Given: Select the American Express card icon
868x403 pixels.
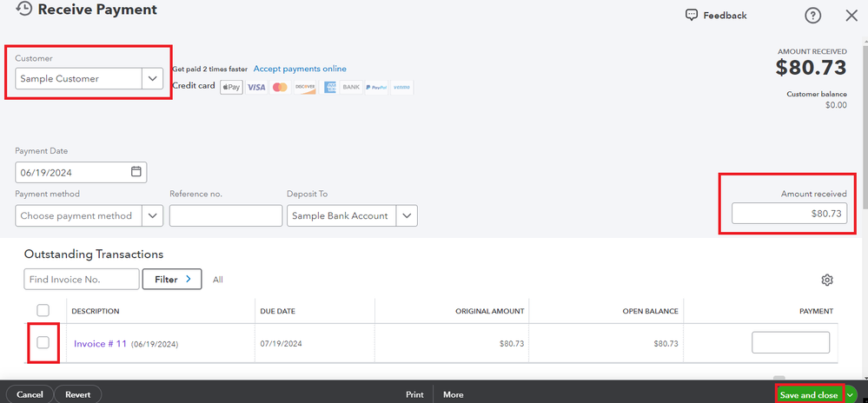Looking at the screenshot, I should [x=329, y=87].
